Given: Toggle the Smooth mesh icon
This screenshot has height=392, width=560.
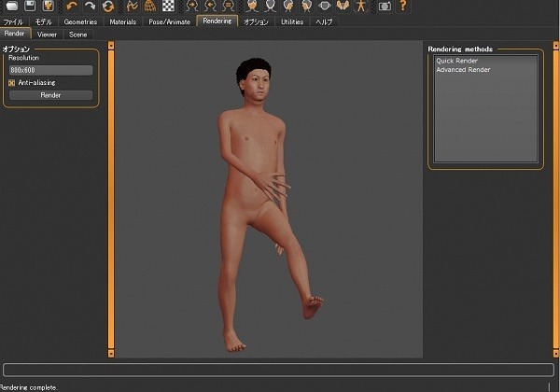Looking at the screenshot, I should point(132,6).
